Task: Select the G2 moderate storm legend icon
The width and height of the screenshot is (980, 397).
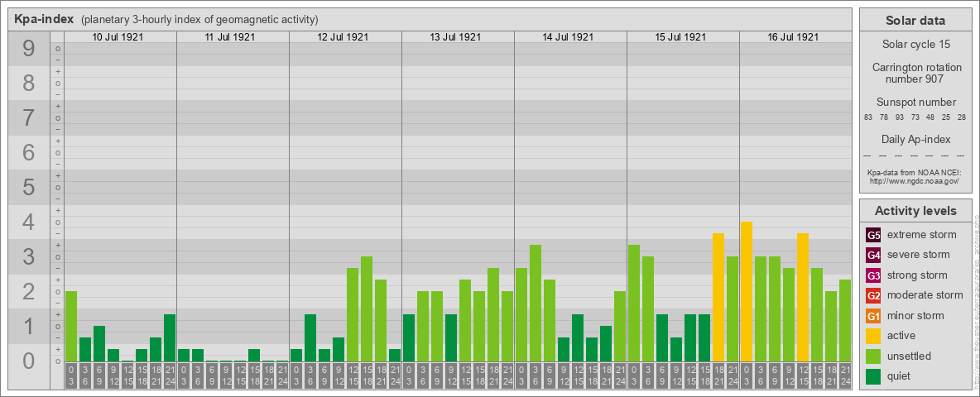Action: [873, 295]
